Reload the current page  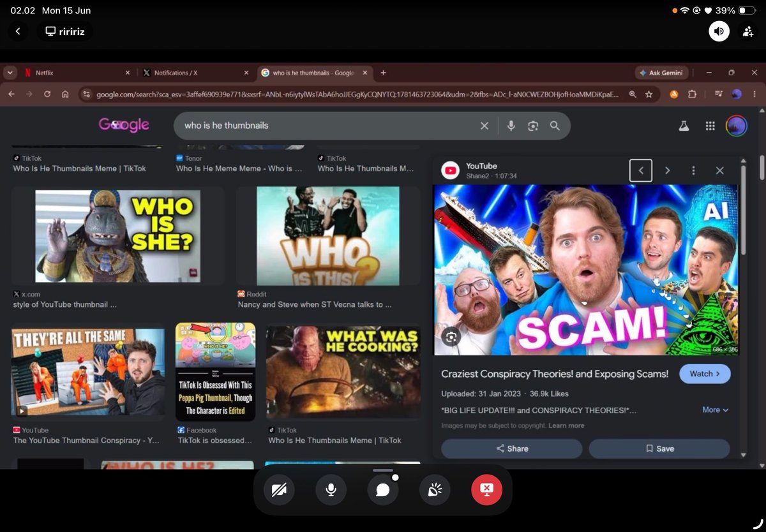click(47, 94)
